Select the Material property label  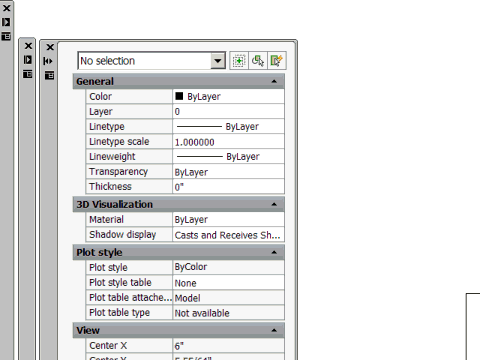click(x=106, y=220)
